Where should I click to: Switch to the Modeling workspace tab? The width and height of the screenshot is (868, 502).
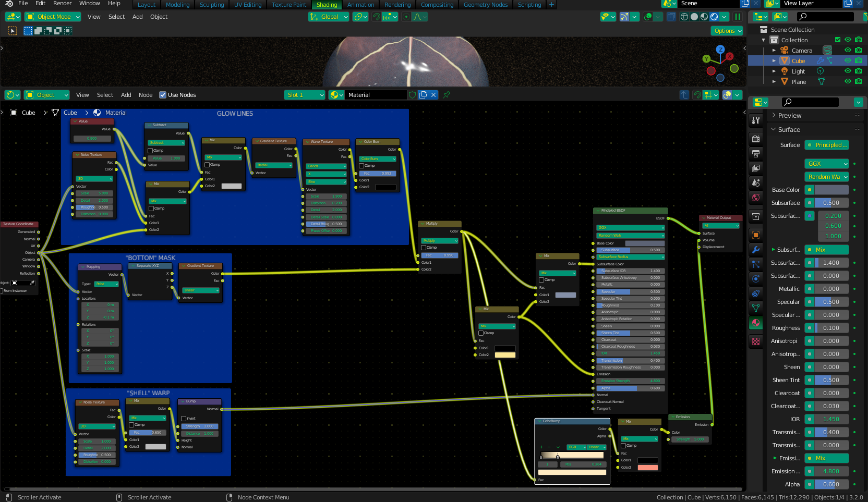click(178, 5)
